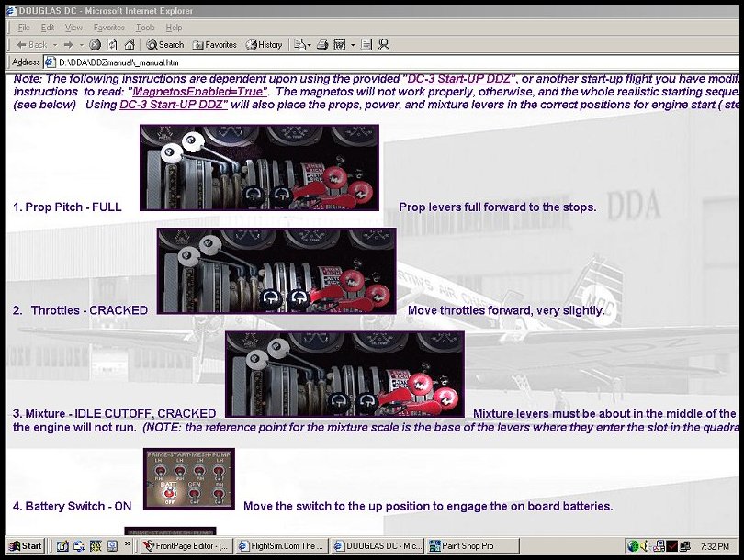Click the 7:32 PM clock
This screenshot has width=744, height=560.
coord(715,546)
